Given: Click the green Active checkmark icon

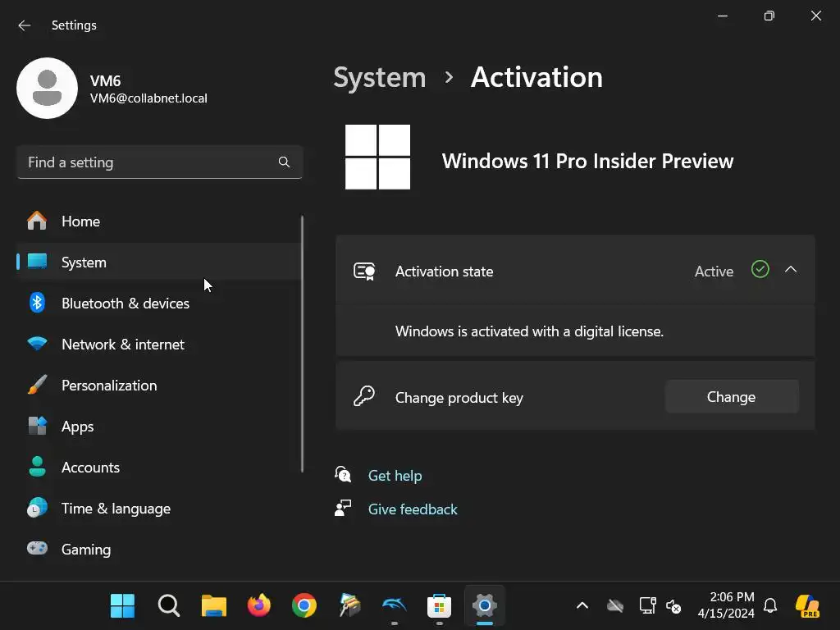Looking at the screenshot, I should tap(760, 269).
